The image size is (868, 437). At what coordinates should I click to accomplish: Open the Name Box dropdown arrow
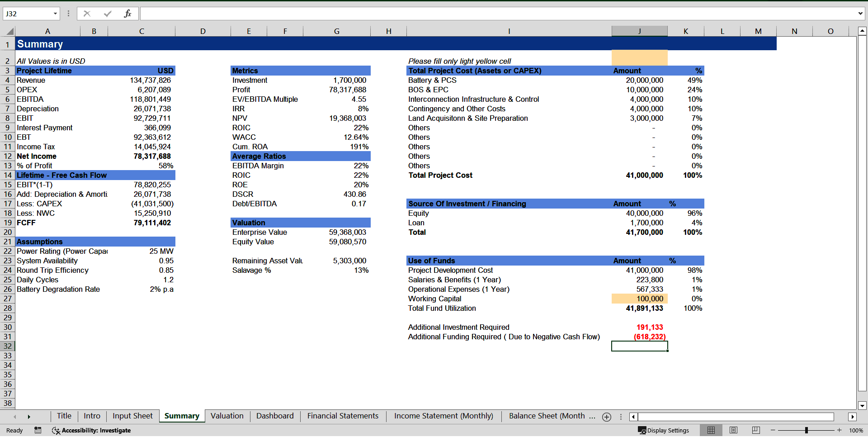coord(55,14)
